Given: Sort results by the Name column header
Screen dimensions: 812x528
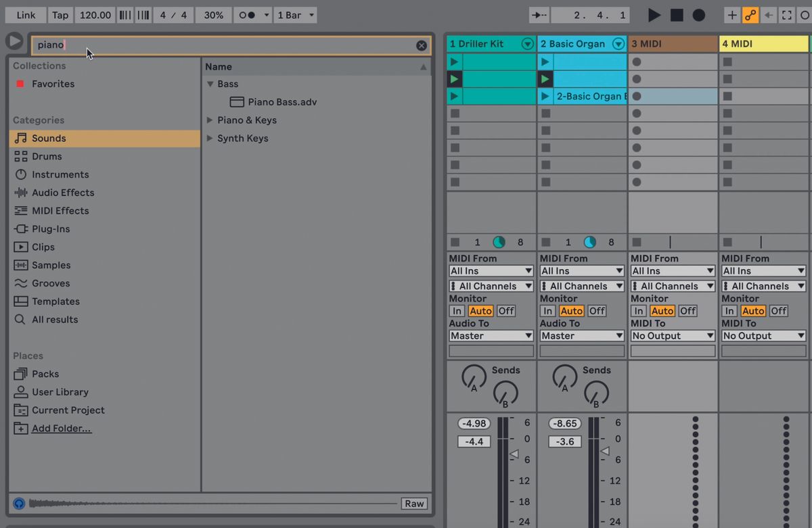Looking at the screenshot, I should pyautogui.click(x=317, y=67).
